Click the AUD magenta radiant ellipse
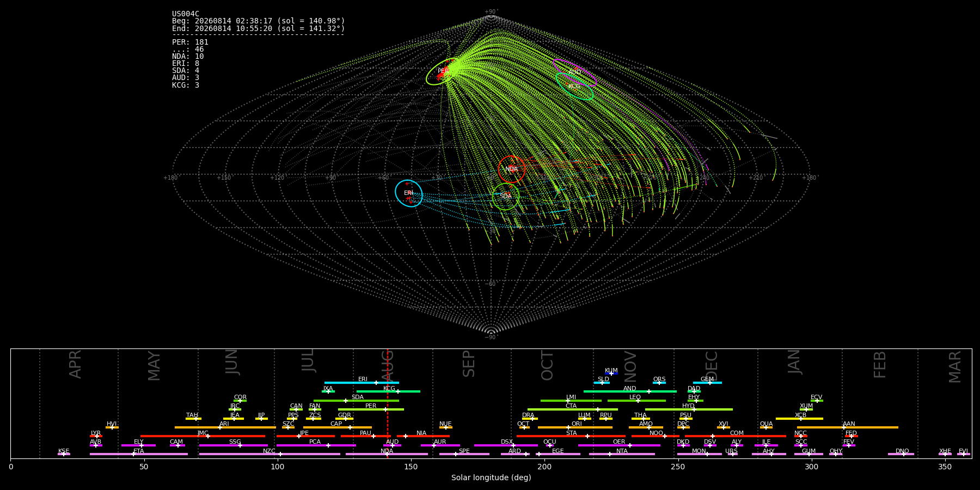 pyautogui.click(x=574, y=73)
